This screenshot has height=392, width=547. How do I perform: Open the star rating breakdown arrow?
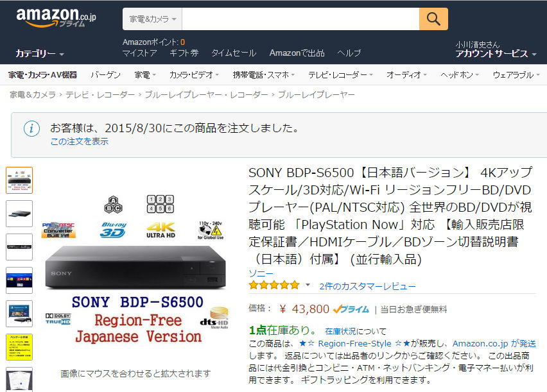coord(308,285)
